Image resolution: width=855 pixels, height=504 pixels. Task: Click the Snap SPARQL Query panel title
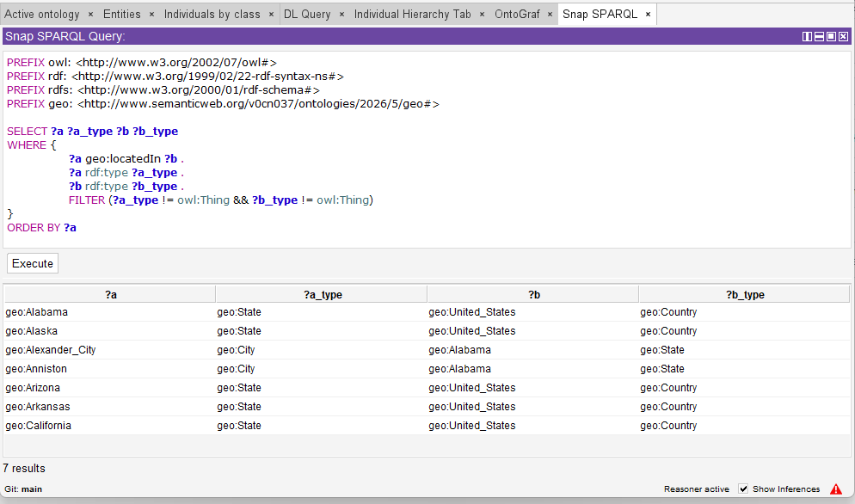[x=65, y=36]
